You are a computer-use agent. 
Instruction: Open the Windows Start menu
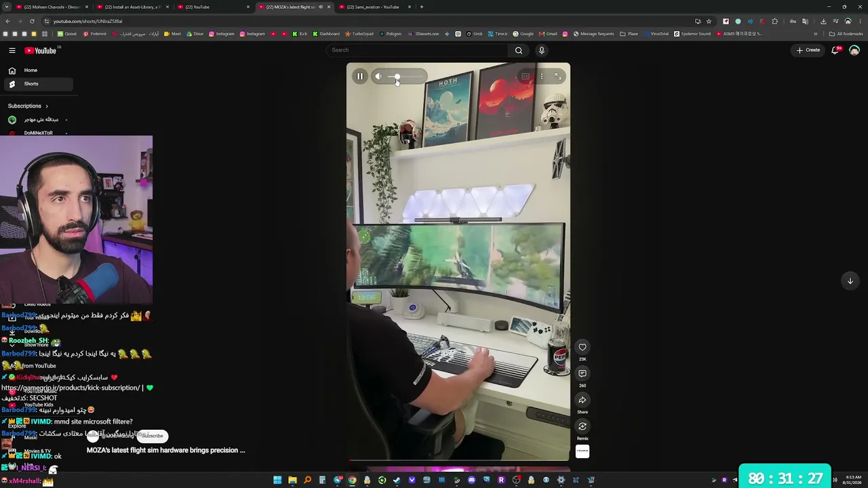(277, 481)
